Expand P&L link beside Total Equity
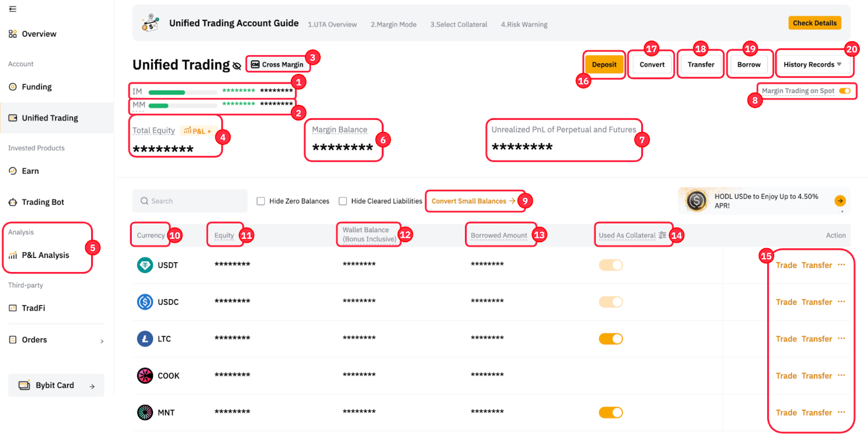This screenshot has width=868, height=448. 197,131
